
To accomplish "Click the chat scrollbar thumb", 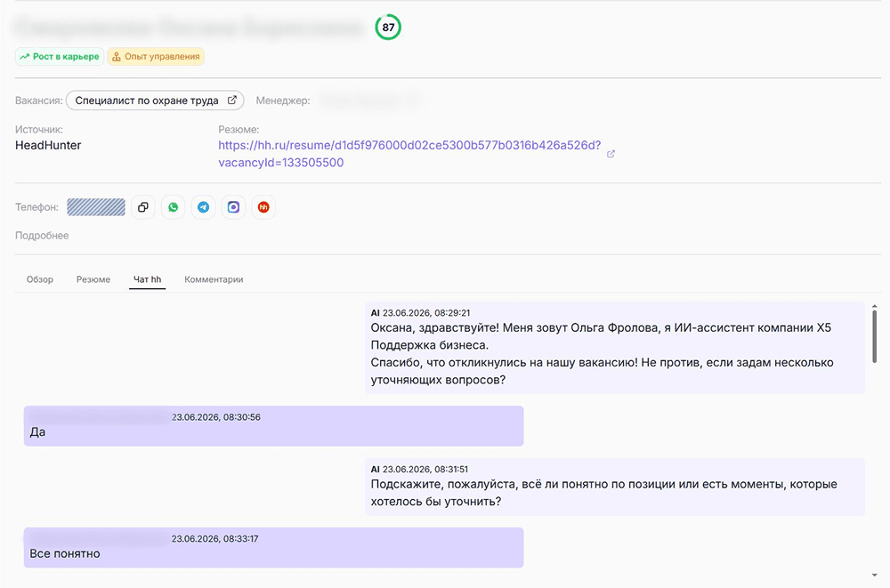I will click(875, 336).
